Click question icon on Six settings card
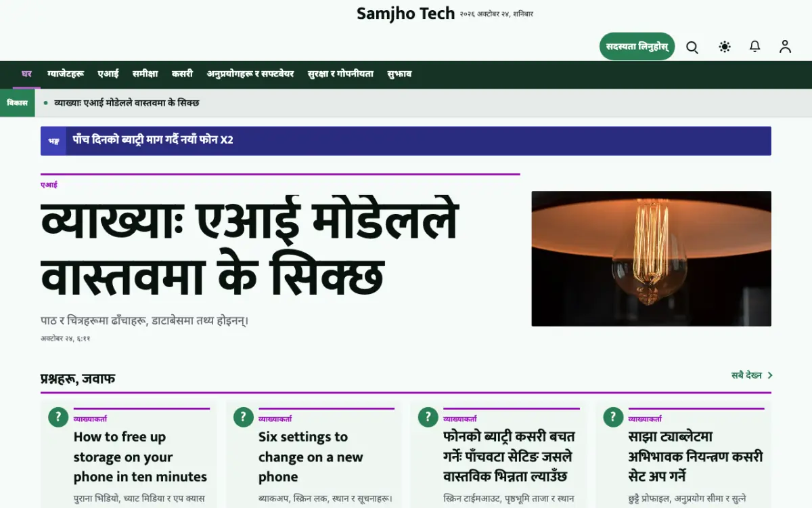The image size is (812, 508). point(243,417)
